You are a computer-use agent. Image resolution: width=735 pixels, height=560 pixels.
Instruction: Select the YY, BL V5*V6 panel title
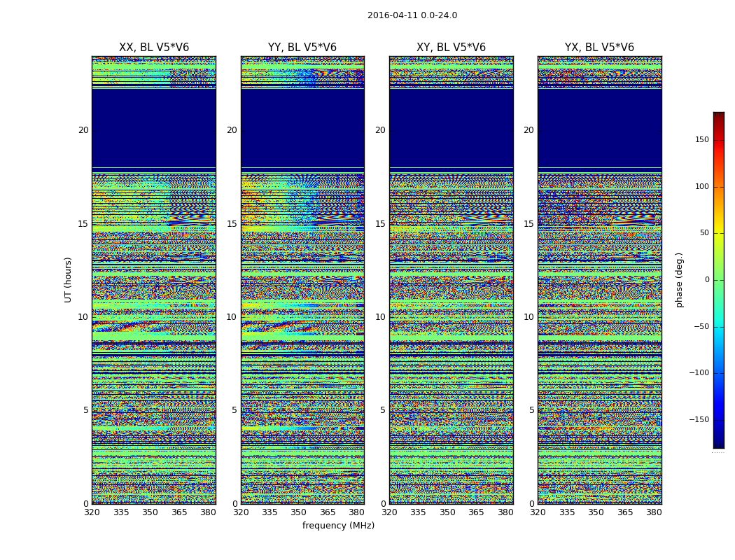pos(302,48)
